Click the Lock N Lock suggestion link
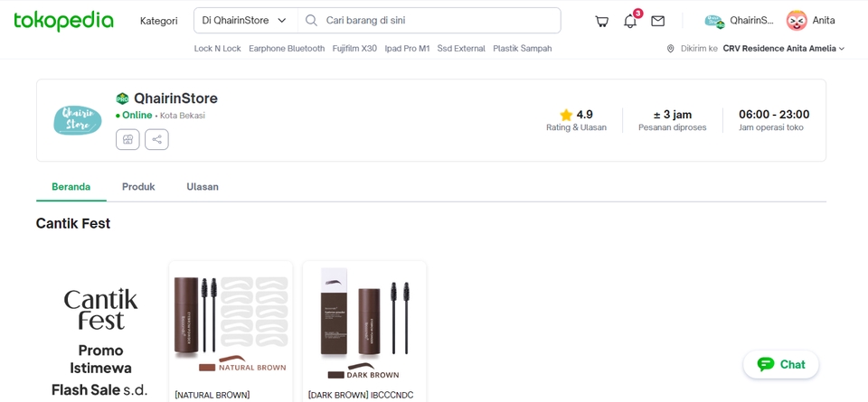 coord(218,49)
